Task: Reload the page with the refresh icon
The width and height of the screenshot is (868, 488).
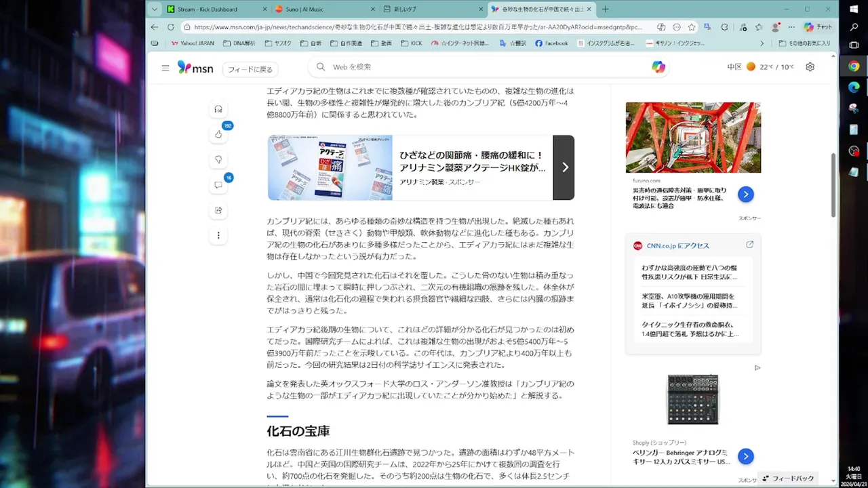Action: [170, 27]
